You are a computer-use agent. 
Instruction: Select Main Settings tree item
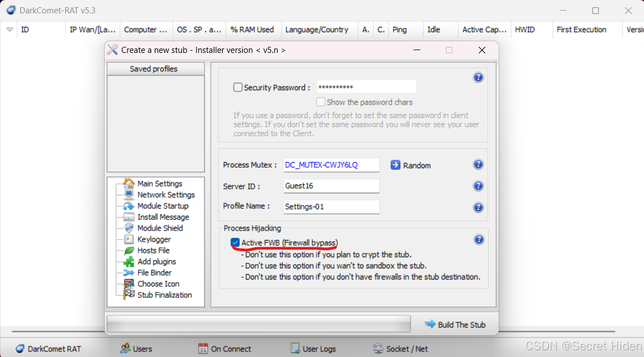coord(159,184)
